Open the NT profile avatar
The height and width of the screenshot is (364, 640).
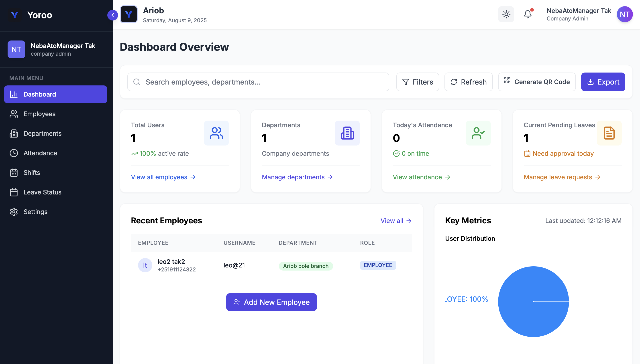pyautogui.click(x=624, y=14)
